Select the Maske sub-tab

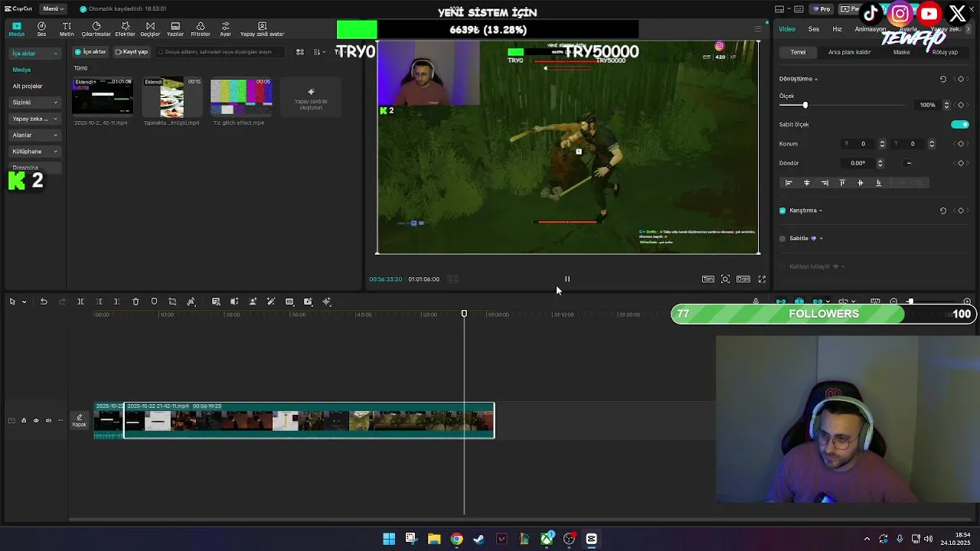click(902, 53)
